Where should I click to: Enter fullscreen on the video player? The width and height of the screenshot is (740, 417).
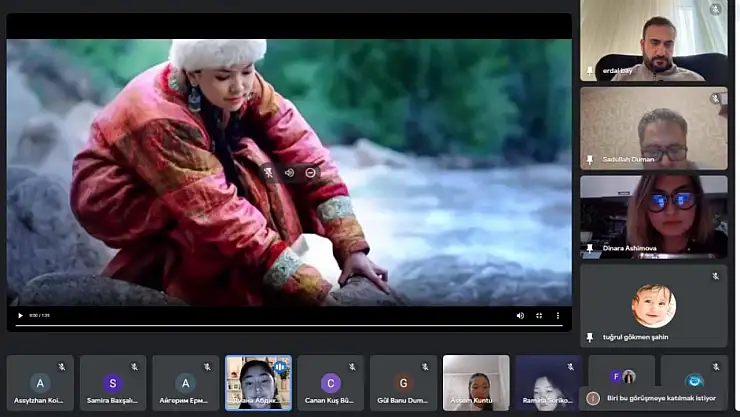point(539,316)
